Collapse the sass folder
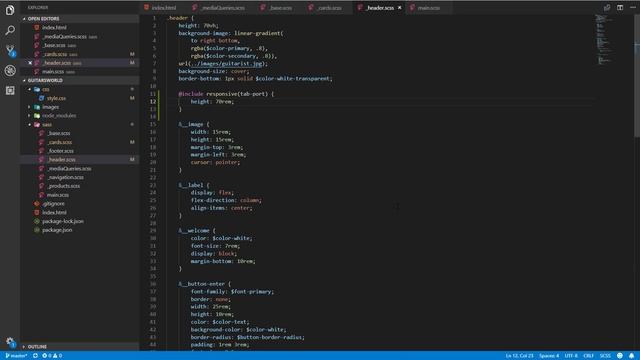Screen dimensions: 640x360 tap(47, 124)
